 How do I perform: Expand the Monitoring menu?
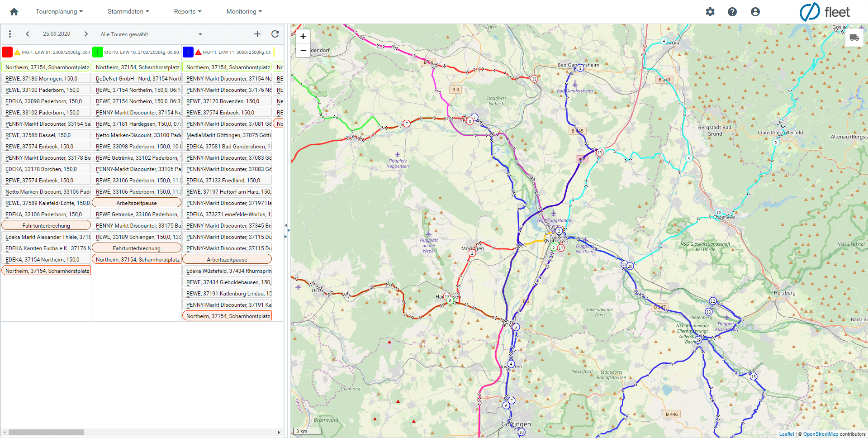244,12
